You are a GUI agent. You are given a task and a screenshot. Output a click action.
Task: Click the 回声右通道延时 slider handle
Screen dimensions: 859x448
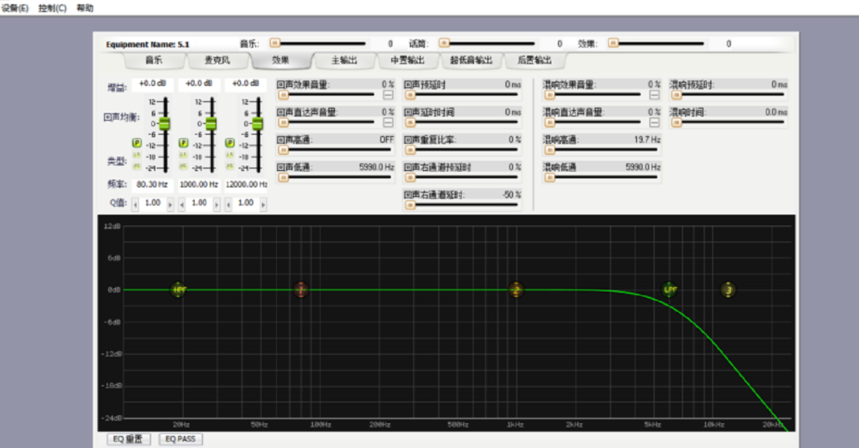tap(410, 205)
